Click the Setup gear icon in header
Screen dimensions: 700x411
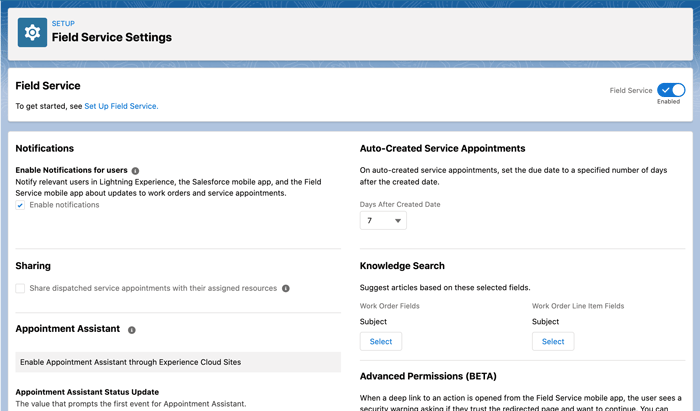click(32, 33)
